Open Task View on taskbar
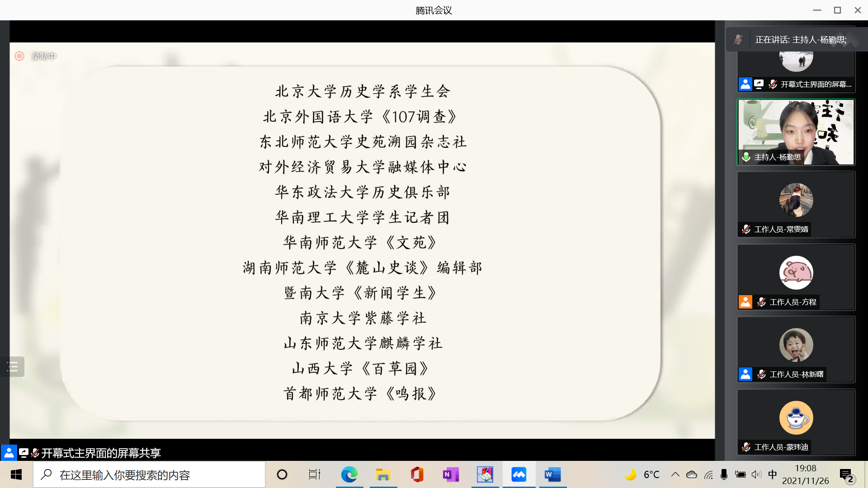This screenshot has width=868, height=488. (314, 474)
